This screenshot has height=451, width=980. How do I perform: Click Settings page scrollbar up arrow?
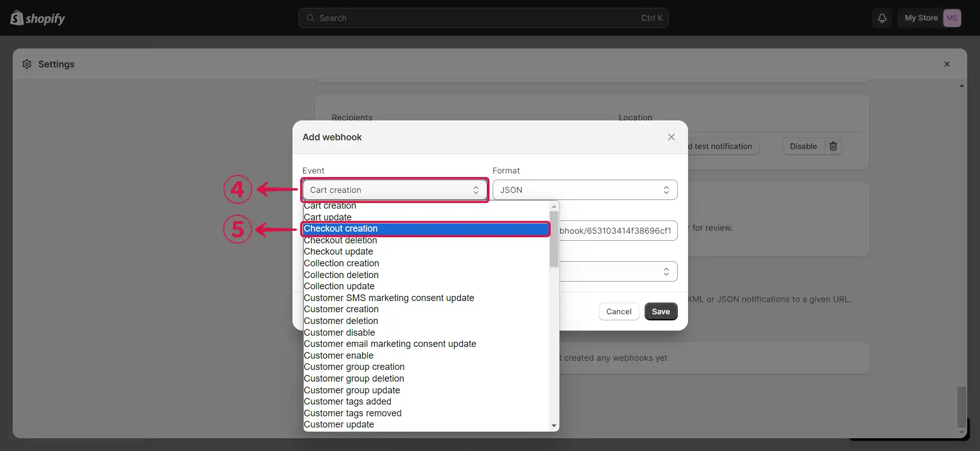coord(962,86)
